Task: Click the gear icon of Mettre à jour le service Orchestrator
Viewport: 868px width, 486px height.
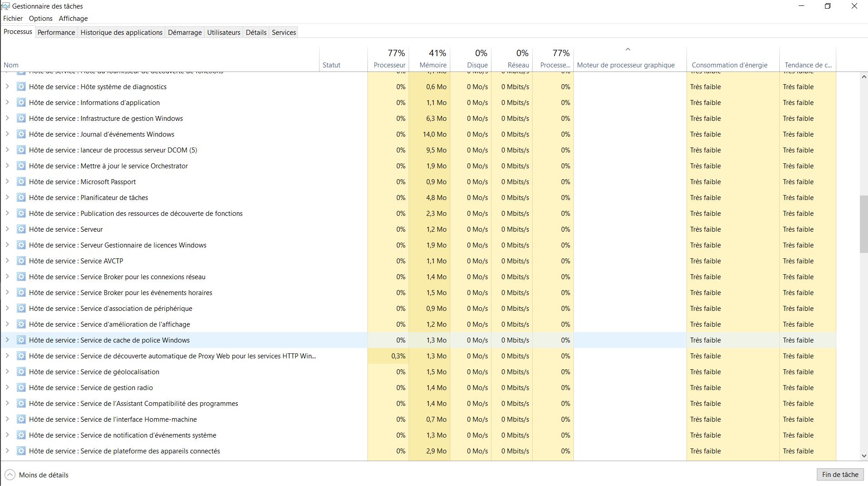Action: pos(21,166)
